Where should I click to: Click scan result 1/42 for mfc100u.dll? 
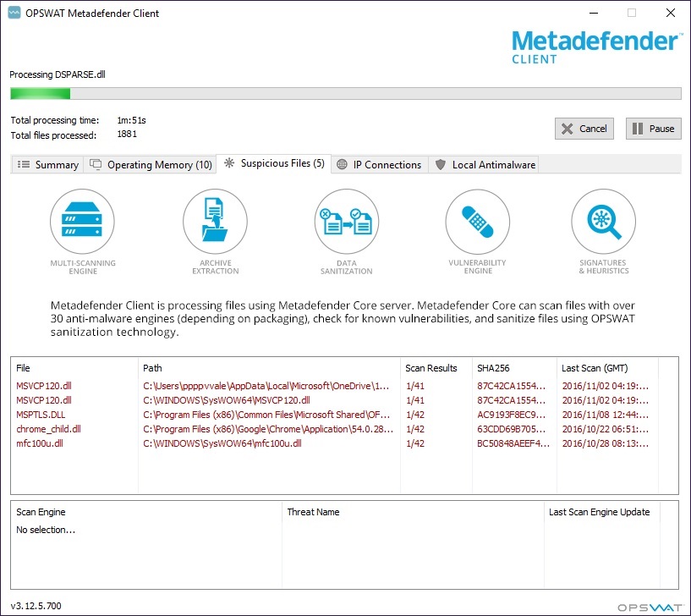[415, 443]
